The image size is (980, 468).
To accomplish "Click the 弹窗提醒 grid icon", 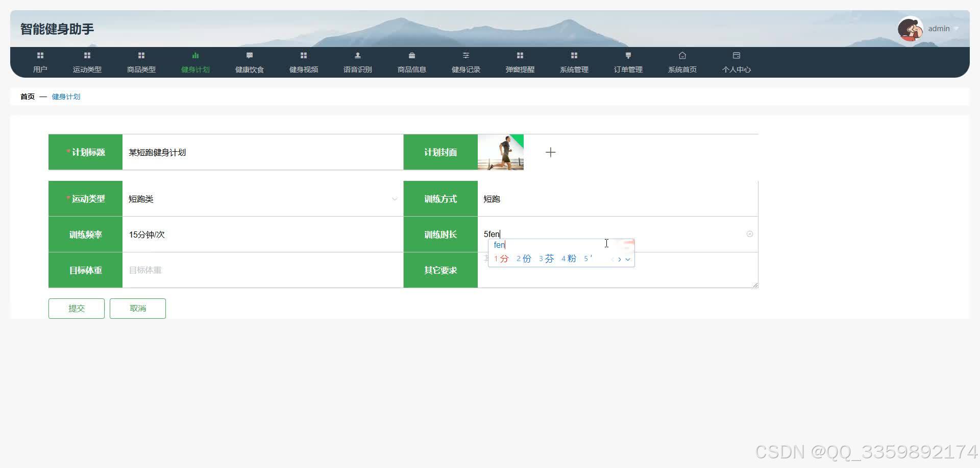I will tap(520, 55).
